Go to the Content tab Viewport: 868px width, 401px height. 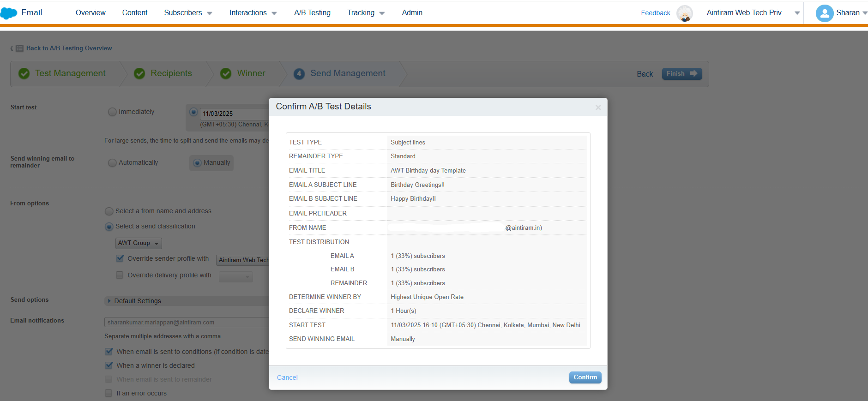(x=135, y=13)
